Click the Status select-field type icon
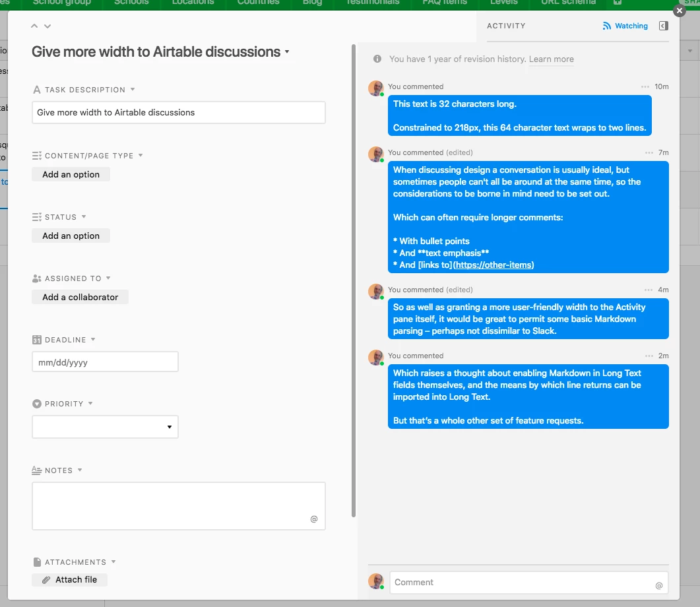This screenshot has height=607, width=700. point(37,217)
